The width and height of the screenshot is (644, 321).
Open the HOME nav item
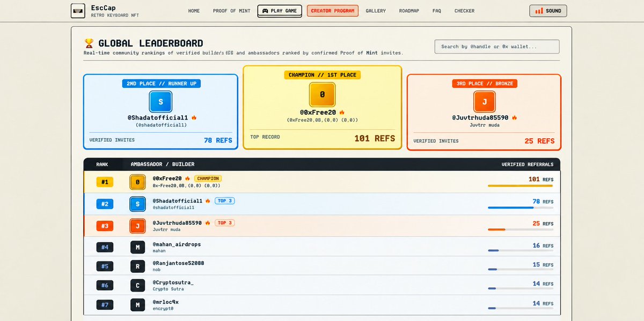click(x=194, y=11)
